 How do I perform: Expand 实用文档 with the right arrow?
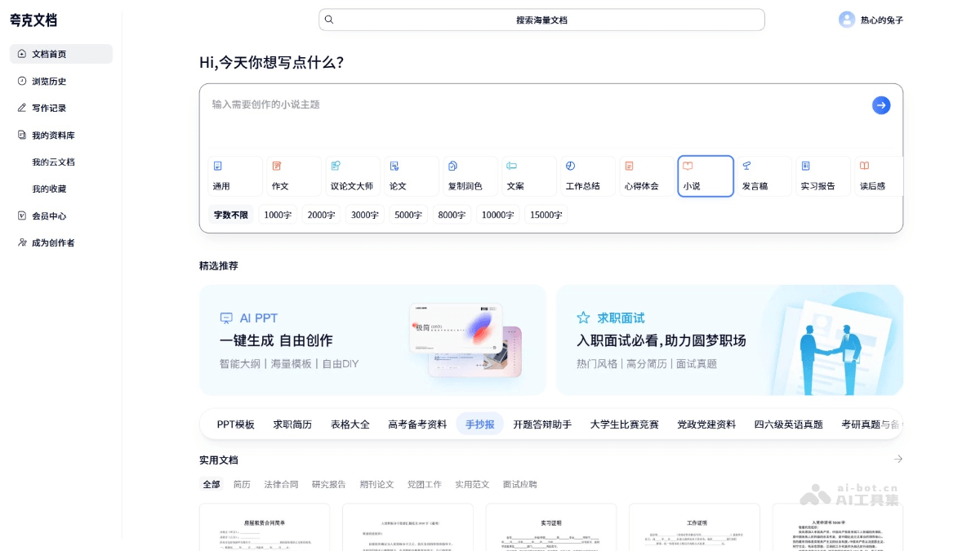click(898, 460)
